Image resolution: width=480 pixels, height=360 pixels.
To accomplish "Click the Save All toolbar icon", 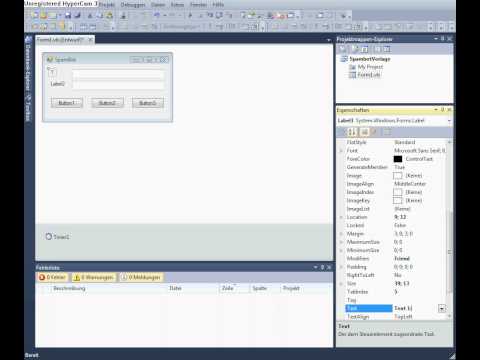I will pos(77,15).
